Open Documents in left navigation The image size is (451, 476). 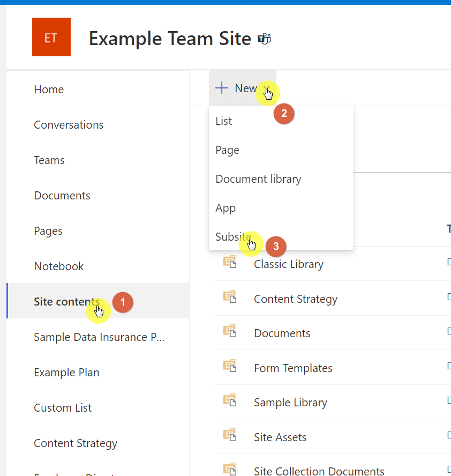[62, 196]
